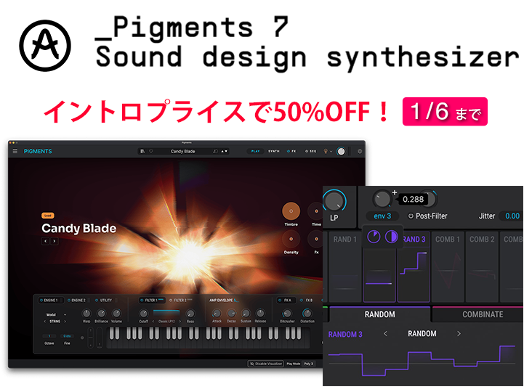The image size is (532, 392).
Task: Click the Disable Visualizer button
Action: pyautogui.click(x=265, y=363)
